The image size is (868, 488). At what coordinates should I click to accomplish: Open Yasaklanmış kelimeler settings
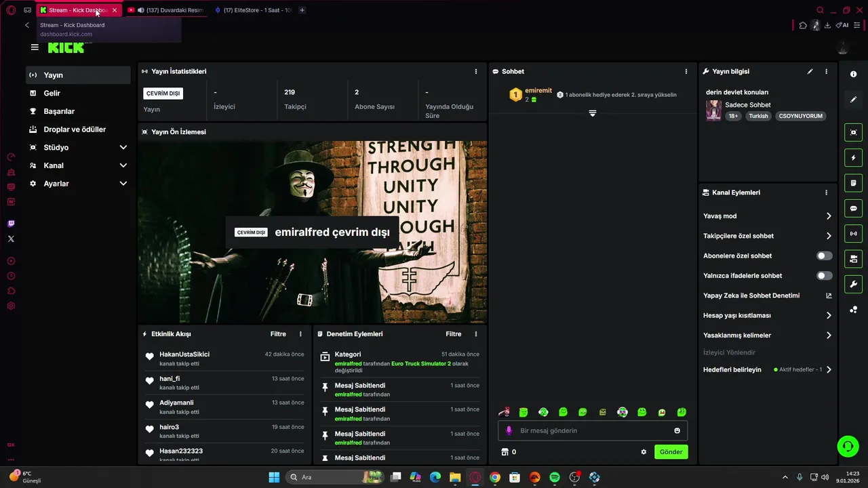click(x=768, y=335)
